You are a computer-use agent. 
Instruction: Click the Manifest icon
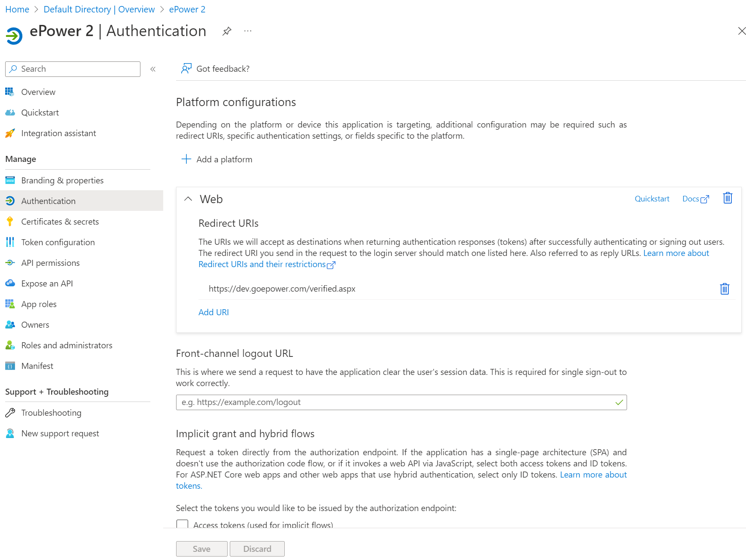(x=10, y=366)
